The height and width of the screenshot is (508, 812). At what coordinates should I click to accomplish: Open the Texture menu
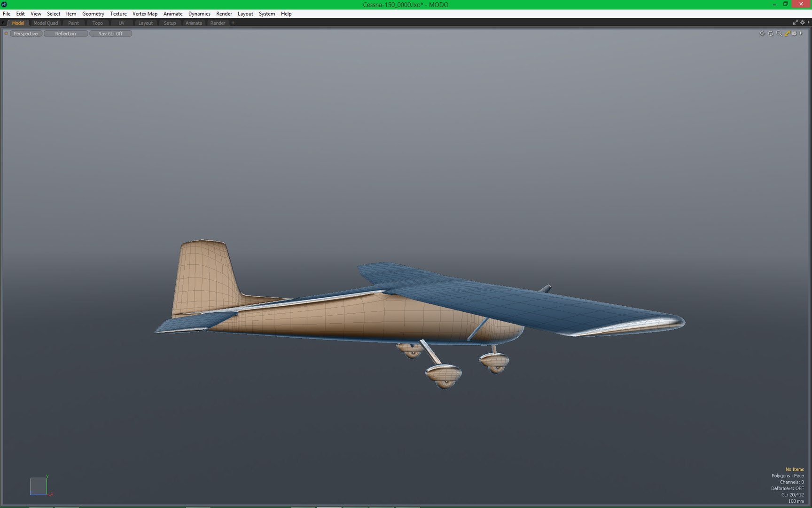[x=118, y=14]
